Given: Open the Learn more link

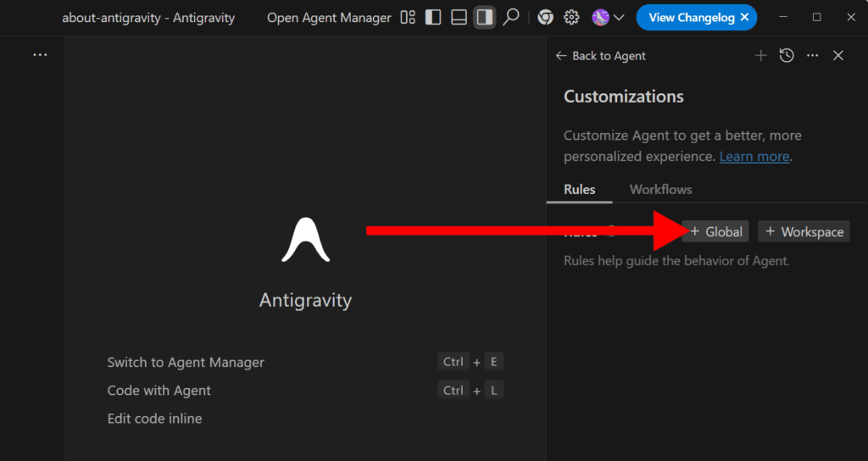Looking at the screenshot, I should pyautogui.click(x=754, y=157).
